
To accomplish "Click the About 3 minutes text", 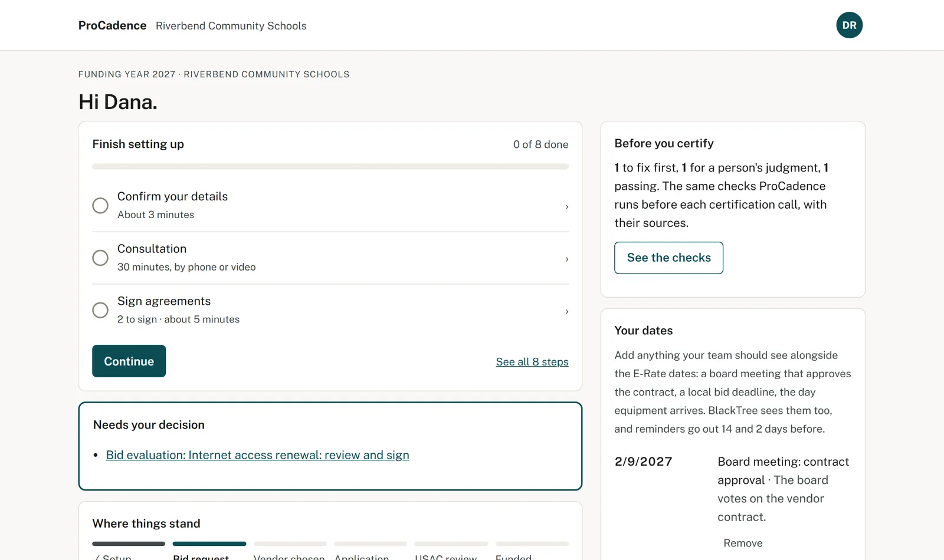I will (156, 215).
